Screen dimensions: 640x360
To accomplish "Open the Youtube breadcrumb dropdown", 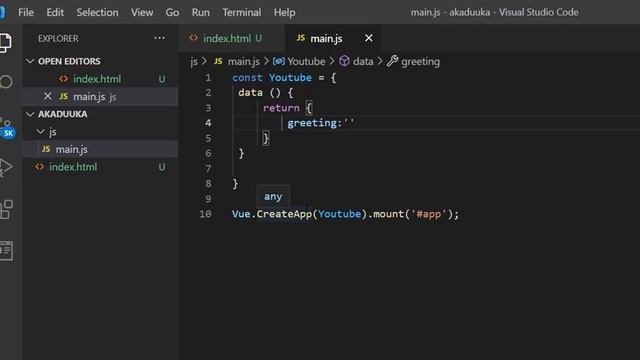I will pyautogui.click(x=306, y=62).
